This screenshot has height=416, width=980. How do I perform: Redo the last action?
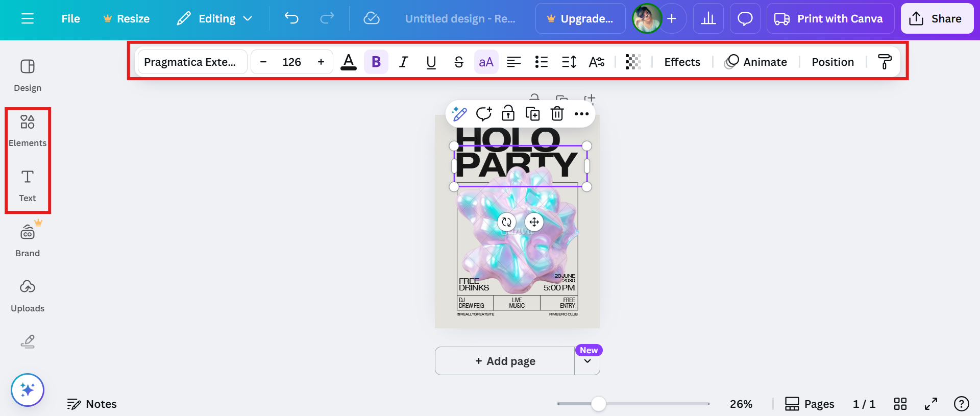(x=327, y=19)
